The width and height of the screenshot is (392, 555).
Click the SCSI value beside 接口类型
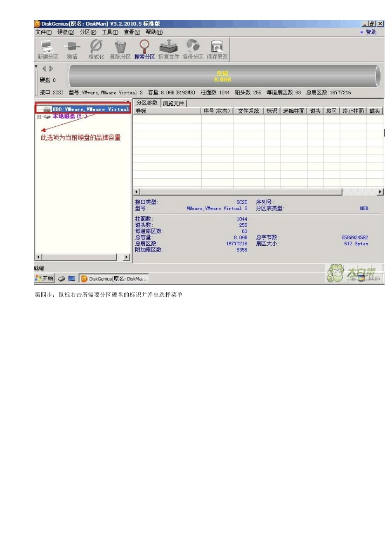(x=242, y=202)
